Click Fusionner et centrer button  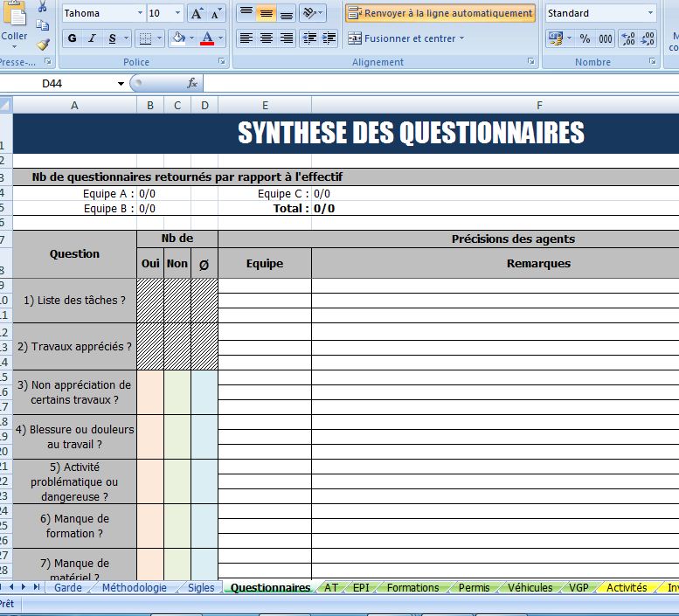(406, 38)
